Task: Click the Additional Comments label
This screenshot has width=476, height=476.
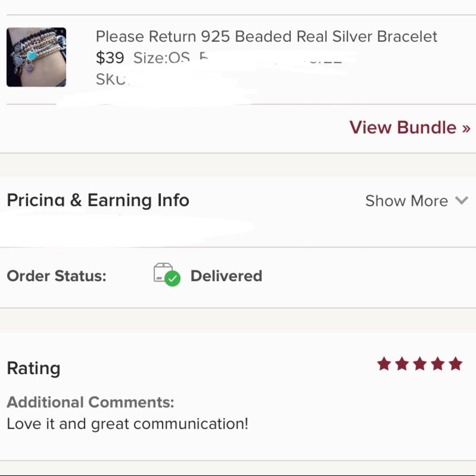Action: click(x=90, y=402)
